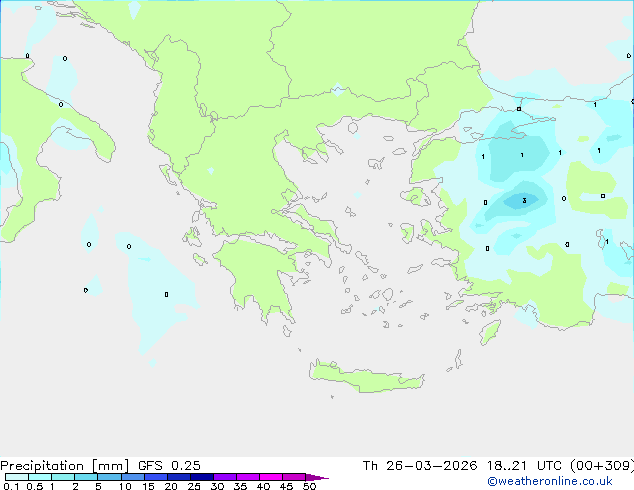Click the '10' legend scale label
The width and height of the screenshot is (634, 490).
[x=125, y=486]
